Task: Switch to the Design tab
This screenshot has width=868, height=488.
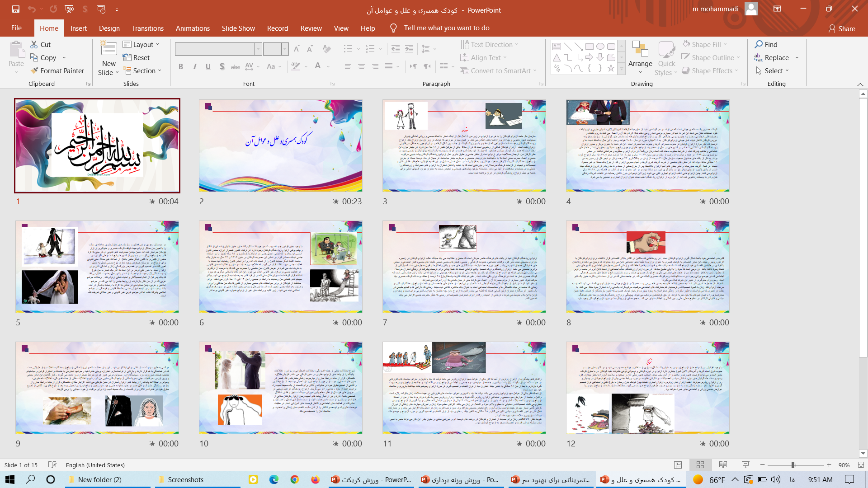Action: pyautogui.click(x=109, y=28)
